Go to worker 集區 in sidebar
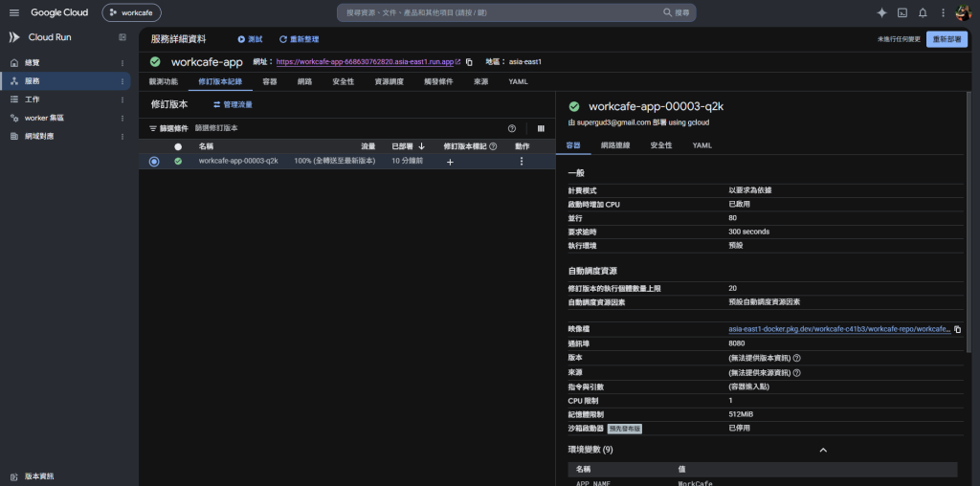980x486 pixels. click(x=65, y=118)
